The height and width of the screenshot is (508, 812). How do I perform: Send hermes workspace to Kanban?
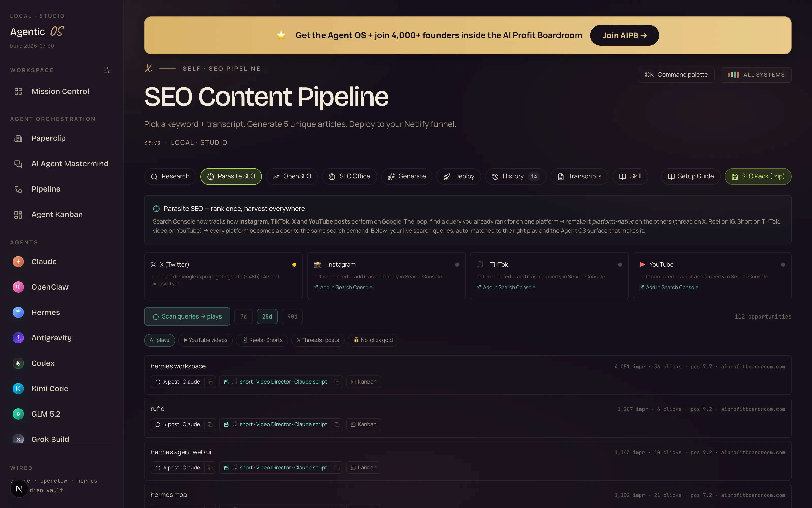pyautogui.click(x=363, y=382)
